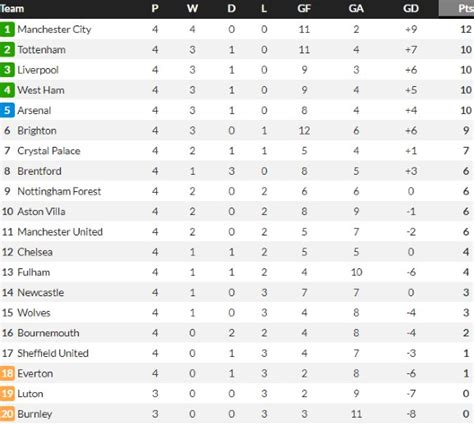Image resolution: width=474 pixels, height=425 pixels.
Task: Click the blue position 5 badge
Action: click(7, 110)
